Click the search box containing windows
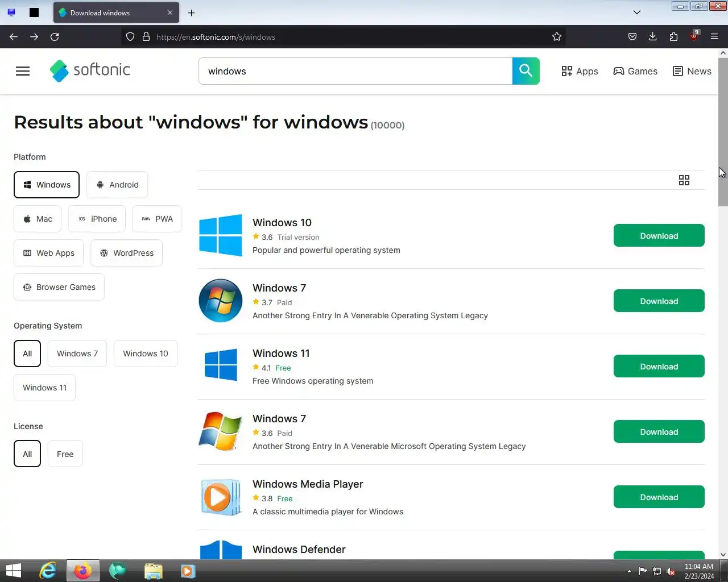728x582 pixels. tap(355, 71)
